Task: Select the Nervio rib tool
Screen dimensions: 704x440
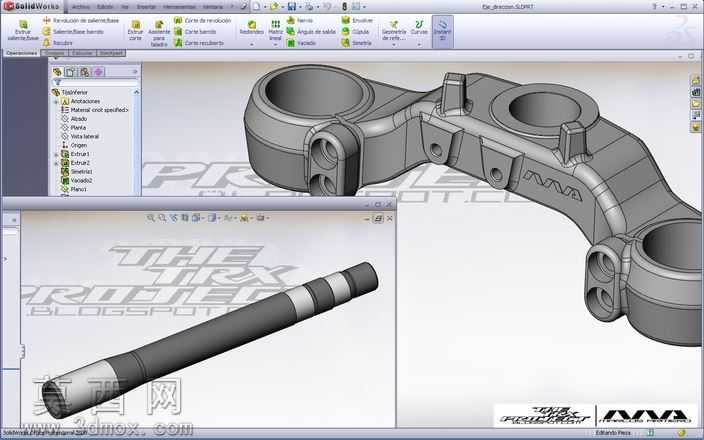Action: (299, 21)
